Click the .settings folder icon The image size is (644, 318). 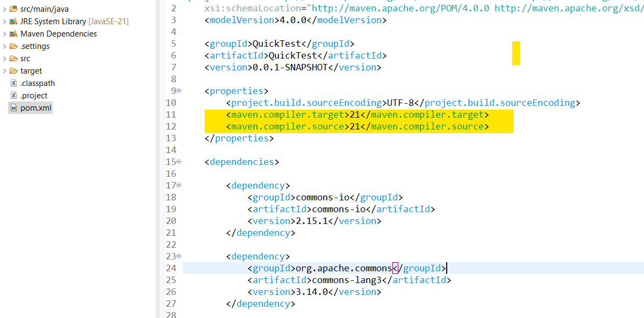[13, 46]
